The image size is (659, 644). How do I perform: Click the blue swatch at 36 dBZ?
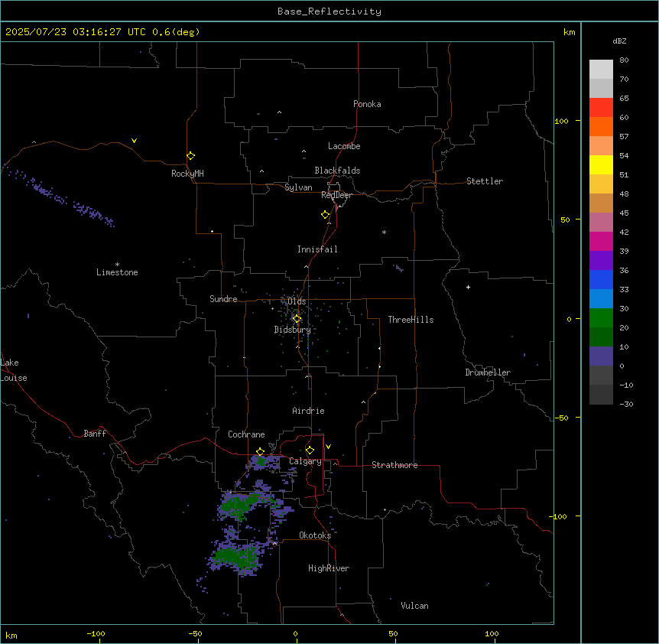click(601, 279)
